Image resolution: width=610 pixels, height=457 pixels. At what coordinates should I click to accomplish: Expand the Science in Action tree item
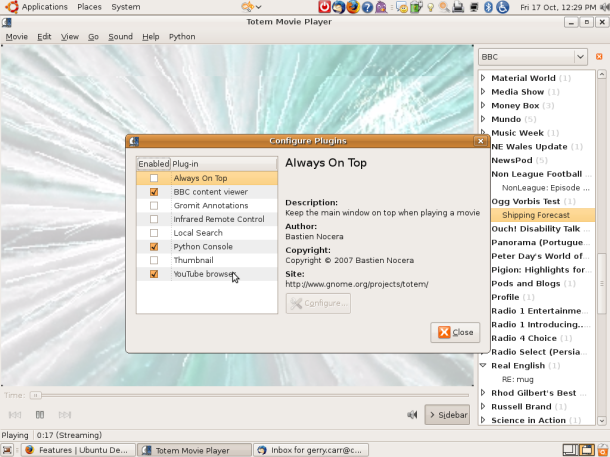tap(483, 420)
